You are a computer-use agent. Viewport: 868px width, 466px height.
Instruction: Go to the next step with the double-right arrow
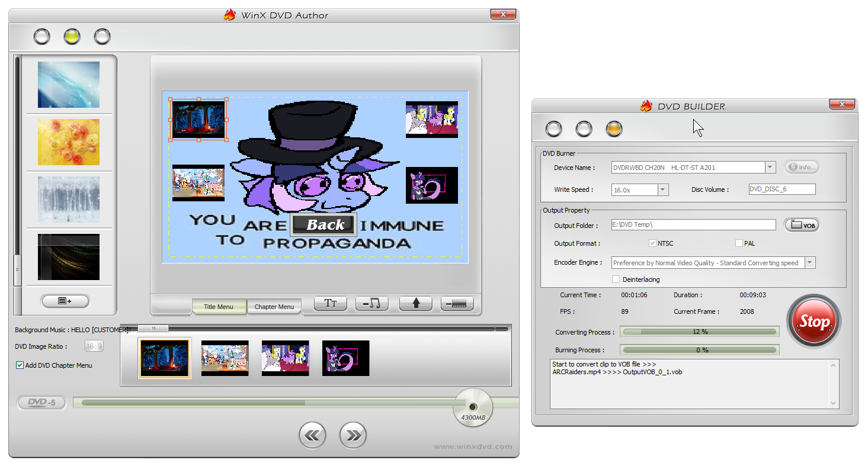tap(353, 436)
